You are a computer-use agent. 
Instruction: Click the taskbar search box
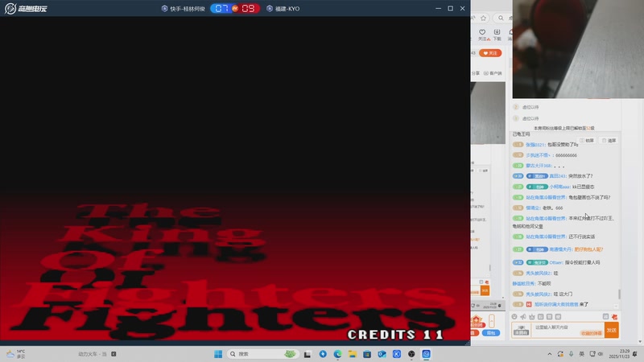click(263, 354)
